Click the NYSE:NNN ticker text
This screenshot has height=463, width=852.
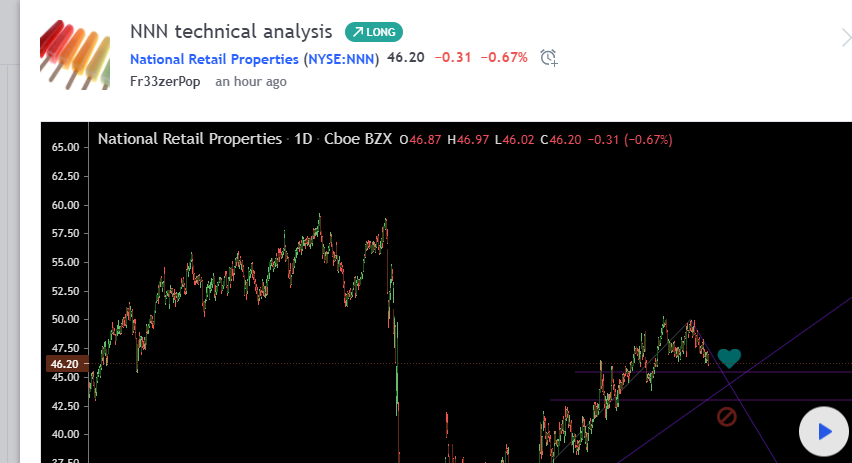[341, 59]
